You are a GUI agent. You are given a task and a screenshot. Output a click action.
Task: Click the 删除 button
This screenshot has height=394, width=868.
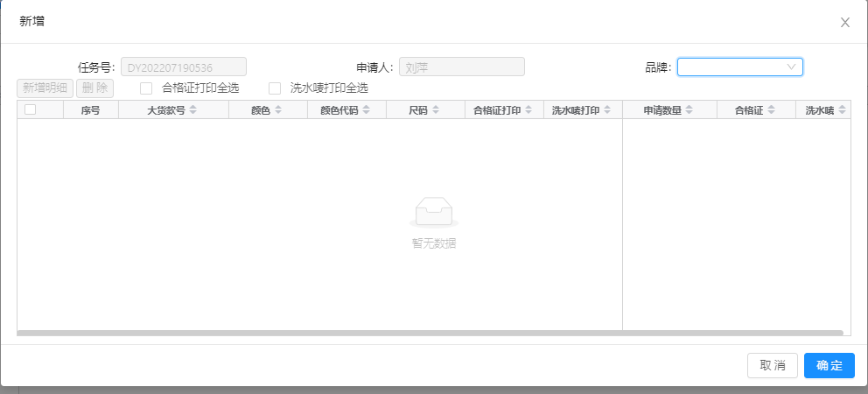point(94,88)
